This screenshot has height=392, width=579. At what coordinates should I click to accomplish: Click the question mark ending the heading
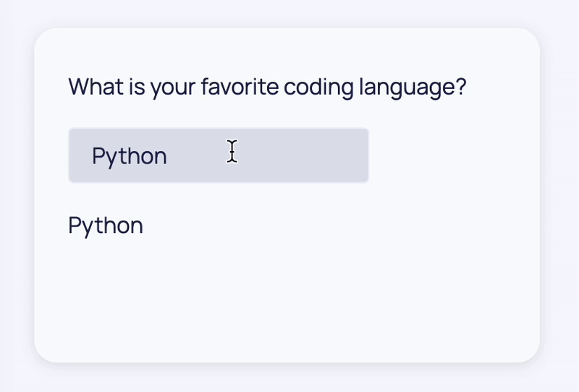(x=462, y=86)
